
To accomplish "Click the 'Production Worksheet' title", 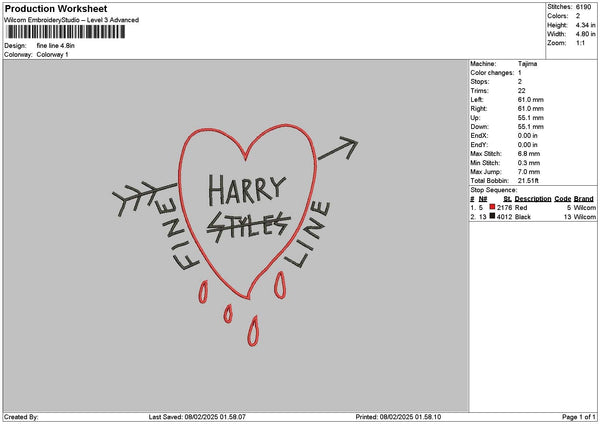I will tap(56, 9).
